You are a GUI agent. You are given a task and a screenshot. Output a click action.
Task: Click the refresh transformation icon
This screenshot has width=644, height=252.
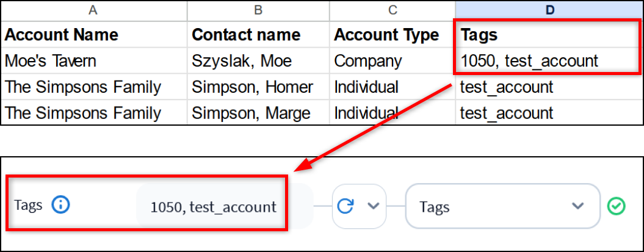click(346, 206)
